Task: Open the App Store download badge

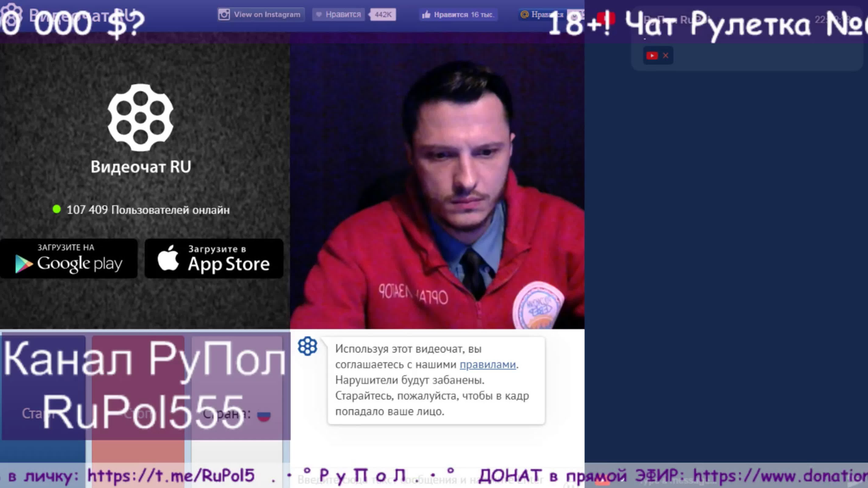Action: point(214,259)
